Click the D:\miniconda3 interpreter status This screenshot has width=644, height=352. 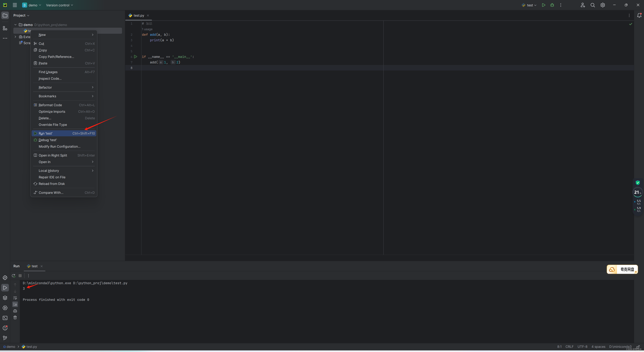point(620,346)
